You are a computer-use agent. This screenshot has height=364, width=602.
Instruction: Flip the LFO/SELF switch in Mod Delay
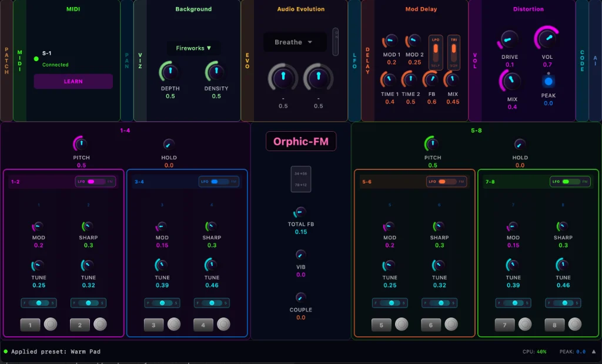pos(435,53)
